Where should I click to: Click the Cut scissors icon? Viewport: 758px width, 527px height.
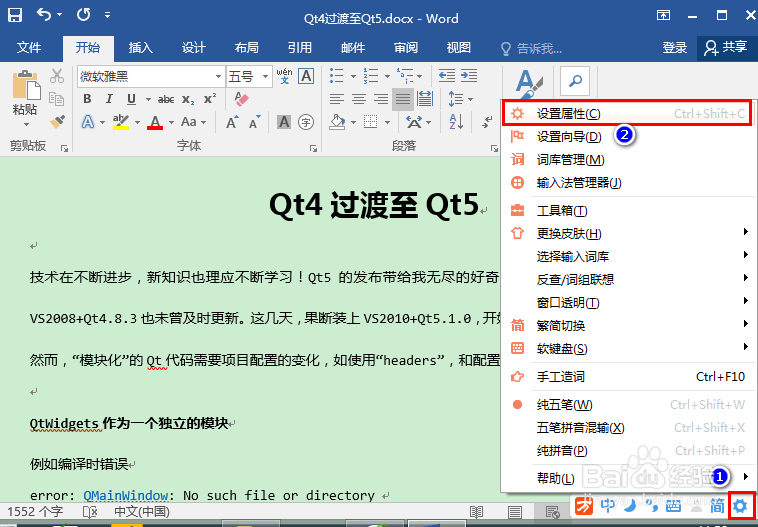coord(57,76)
